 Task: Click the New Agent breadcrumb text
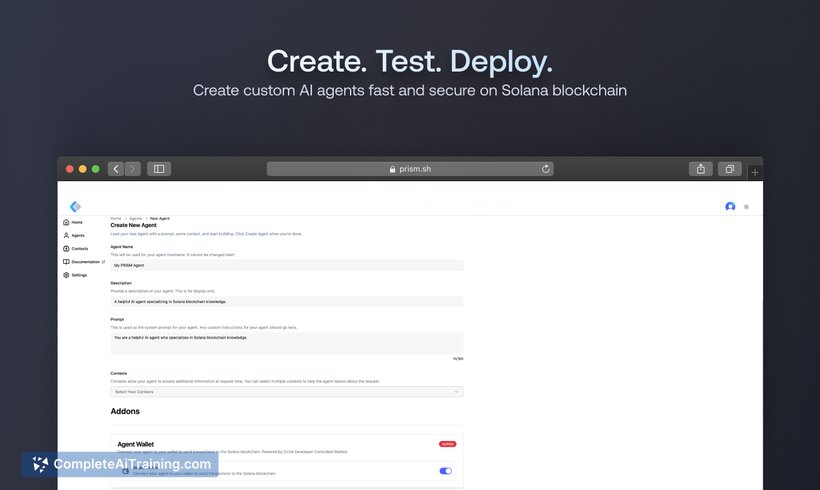tap(160, 219)
